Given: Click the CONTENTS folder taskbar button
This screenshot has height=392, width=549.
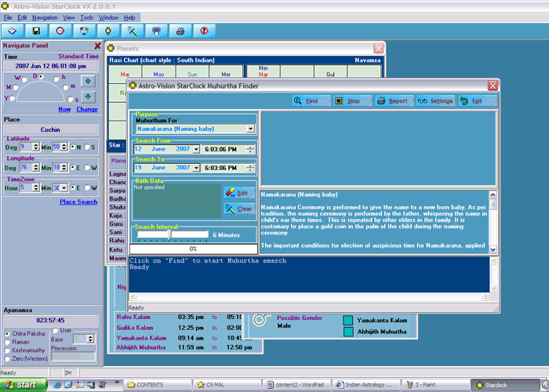Looking at the screenshot, I should coord(158,385).
